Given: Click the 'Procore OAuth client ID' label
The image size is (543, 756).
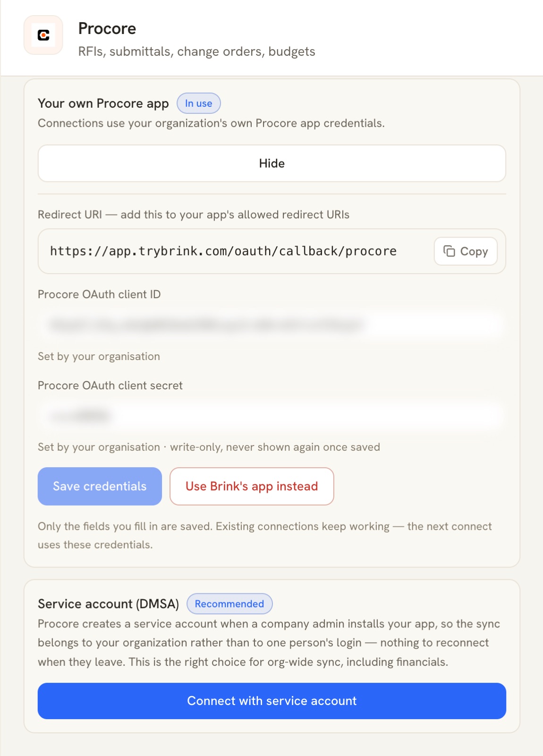Looking at the screenshot, I should click(x=99, y=294).
